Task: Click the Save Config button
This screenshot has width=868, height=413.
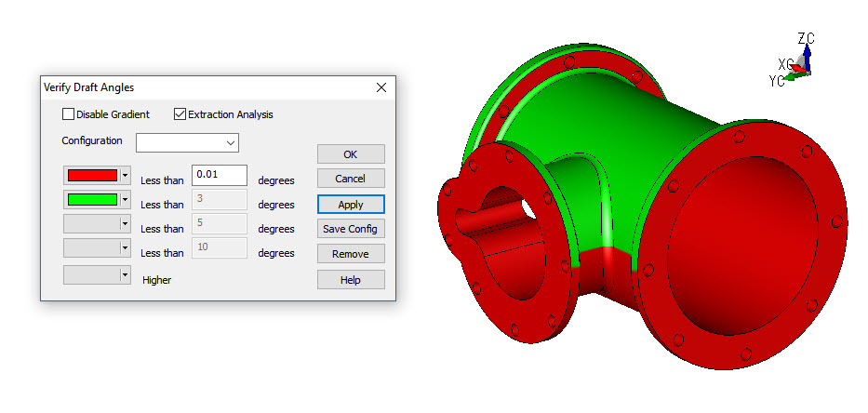Action: tap(351, 229)
